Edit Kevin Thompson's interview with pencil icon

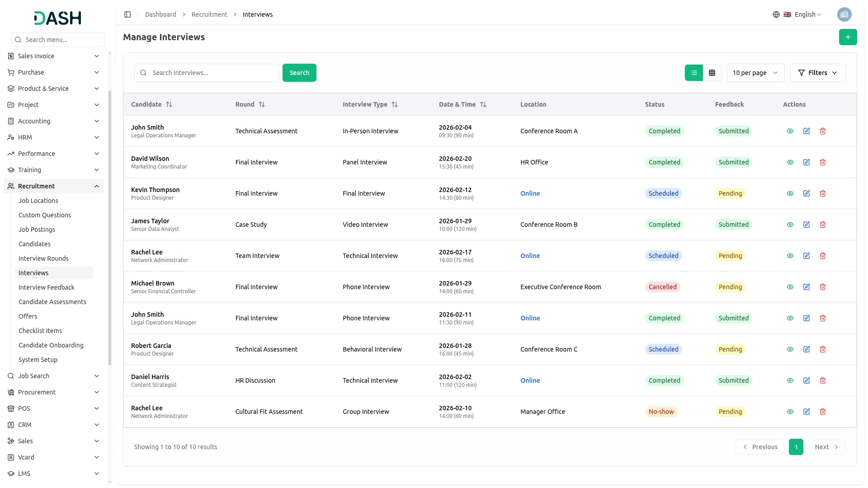coord(807,193)
